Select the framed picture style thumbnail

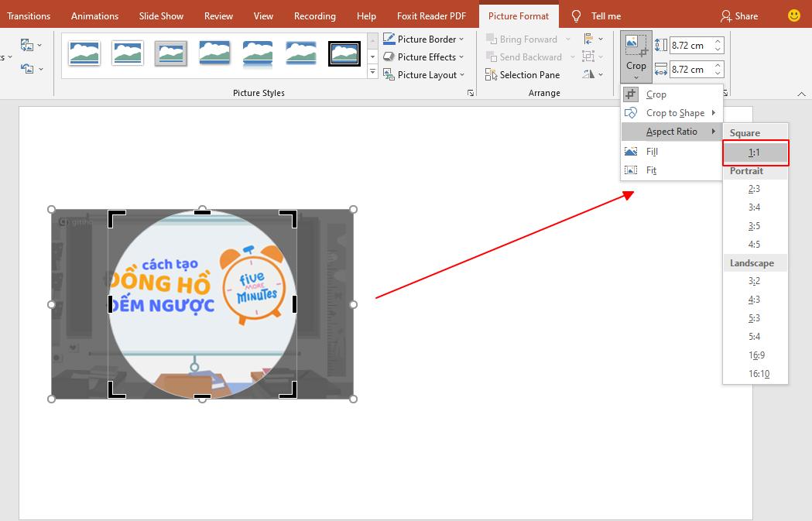click(x=344, y=53)
